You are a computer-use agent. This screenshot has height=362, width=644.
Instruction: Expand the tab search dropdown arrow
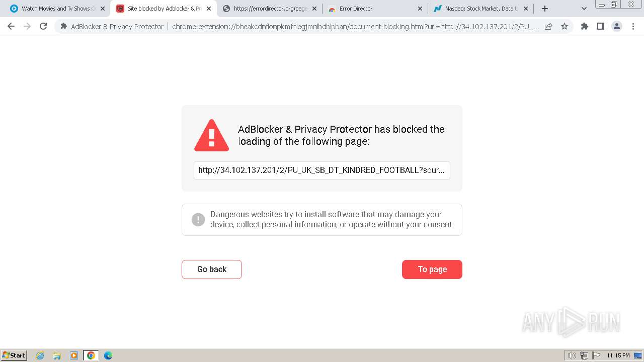click(x=584, y=9)
